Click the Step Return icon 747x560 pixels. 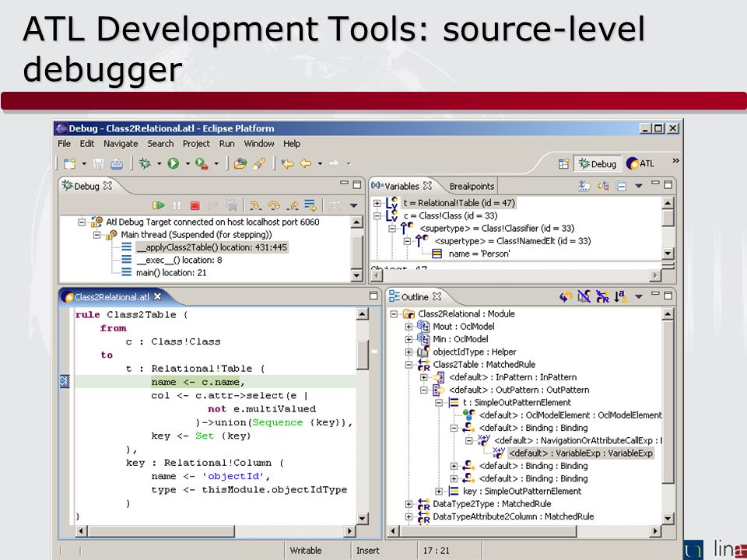293,205
